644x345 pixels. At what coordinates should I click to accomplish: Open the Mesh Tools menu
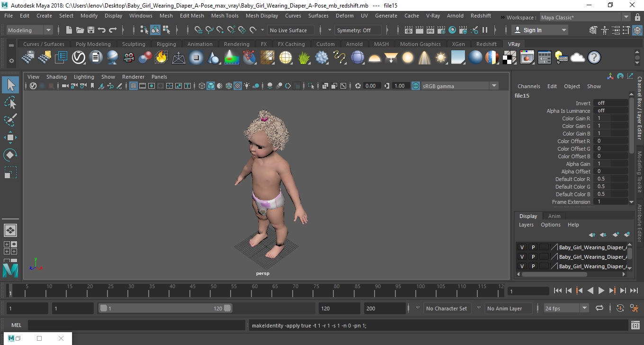click(224, 16)
